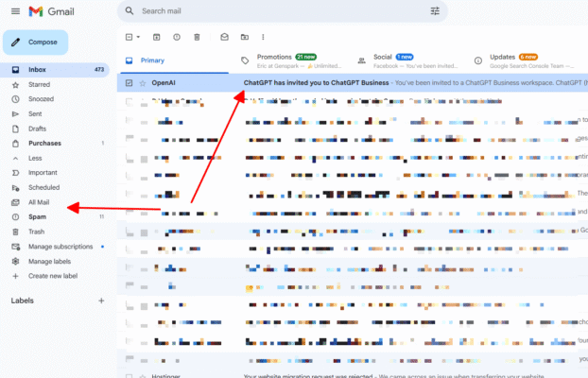Click the Archive icon in toolbar
Screen dimensions: 588x378
click(155, 37)
